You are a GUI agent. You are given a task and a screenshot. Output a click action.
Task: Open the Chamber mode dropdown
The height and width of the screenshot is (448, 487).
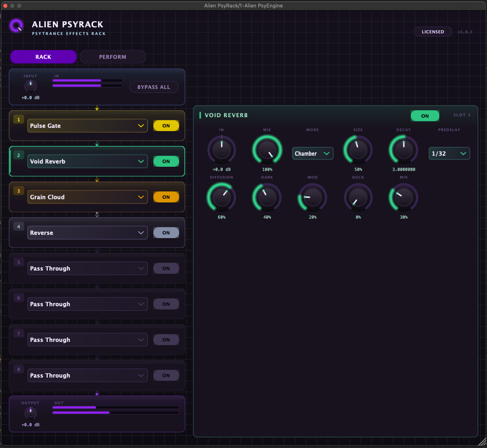click(312, 153)
